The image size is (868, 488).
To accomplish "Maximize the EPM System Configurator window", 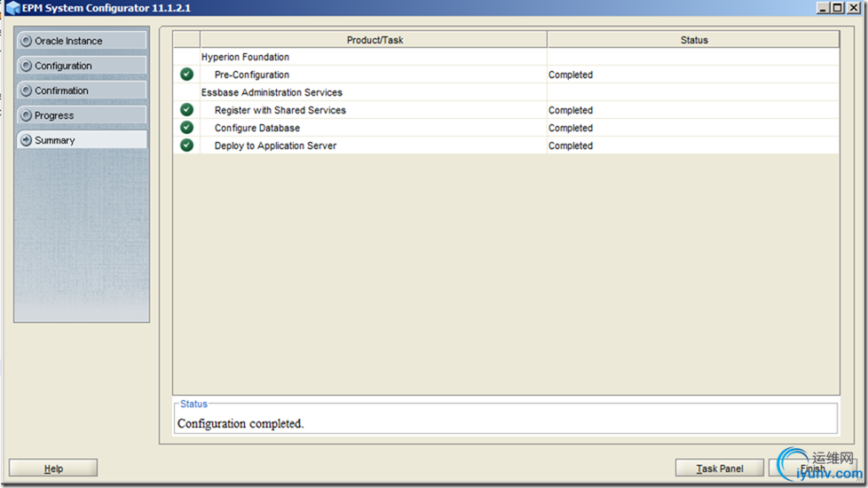I will (x=838, y=8).
